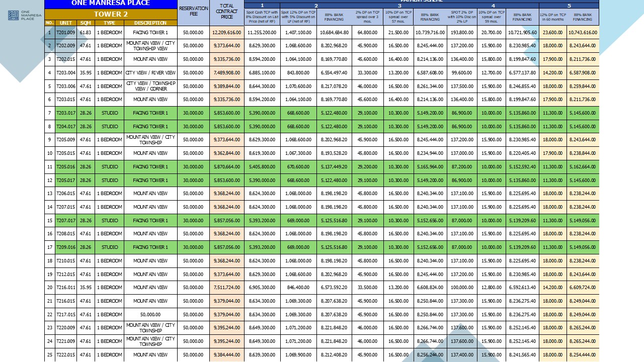Select the 2% DP spread over 3 mos. subheader

[x=368, y=17]
